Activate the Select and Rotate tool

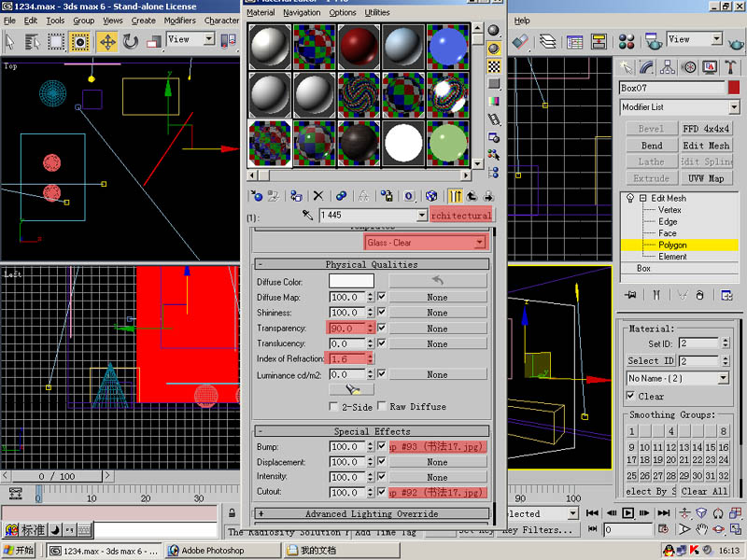pos(130,41)
